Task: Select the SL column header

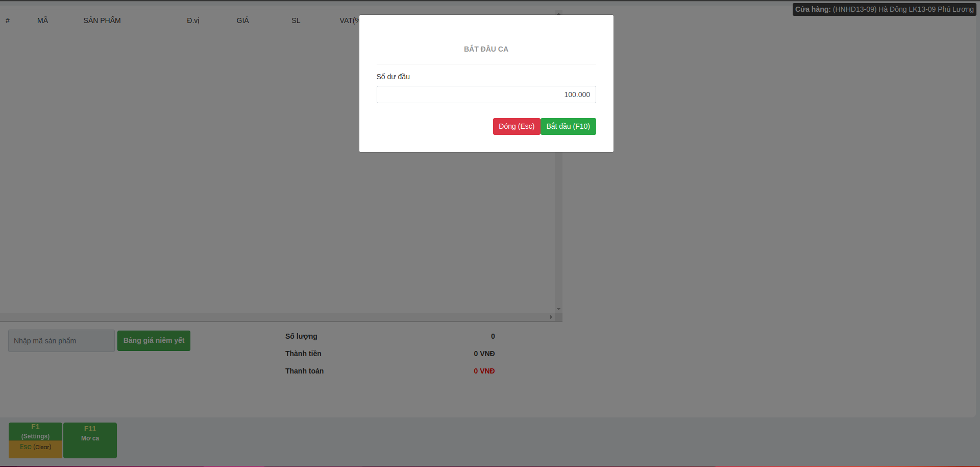Action: [x=296, y=20]
